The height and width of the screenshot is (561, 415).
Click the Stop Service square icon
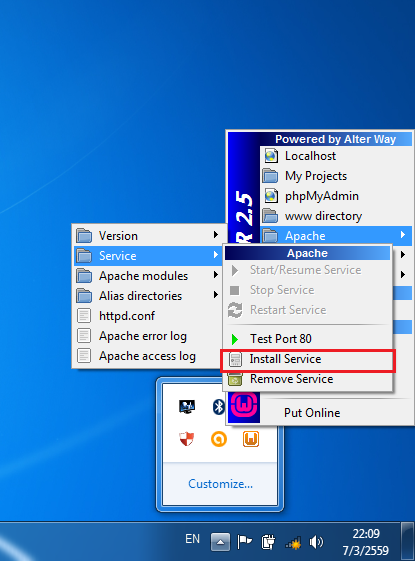(x=235, y=290)
